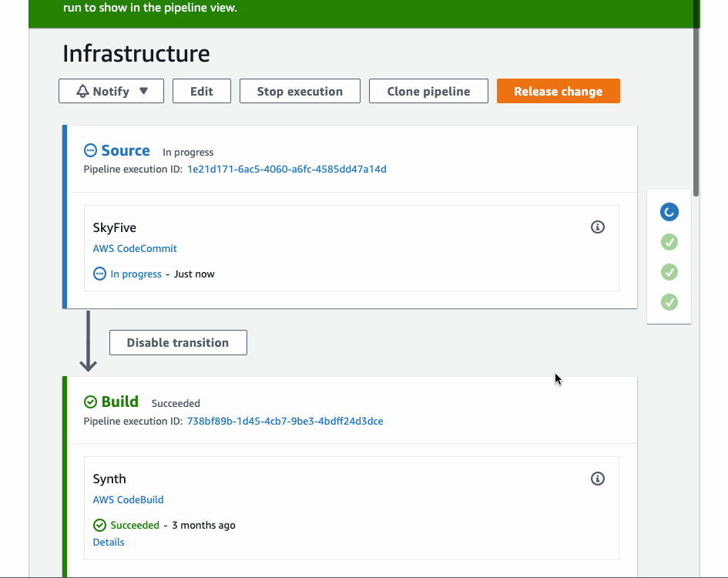
Task: Disable the transition between Source and Build
Action: (178, 342)
